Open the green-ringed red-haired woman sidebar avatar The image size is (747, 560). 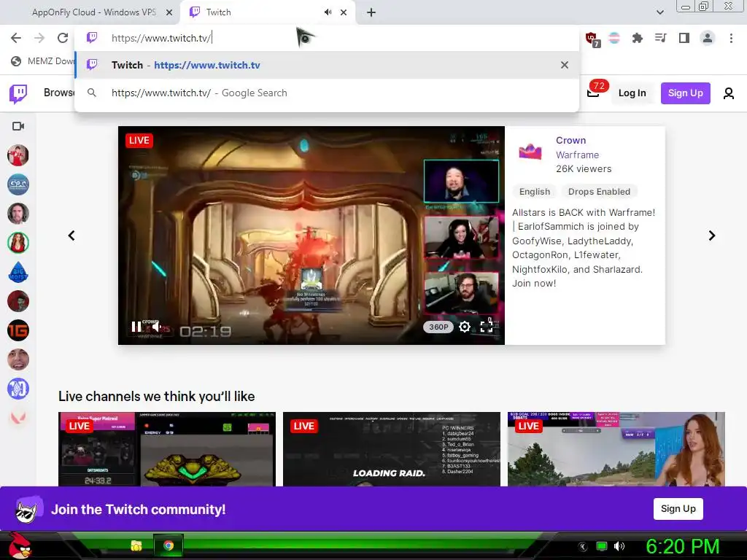[18, 243]
